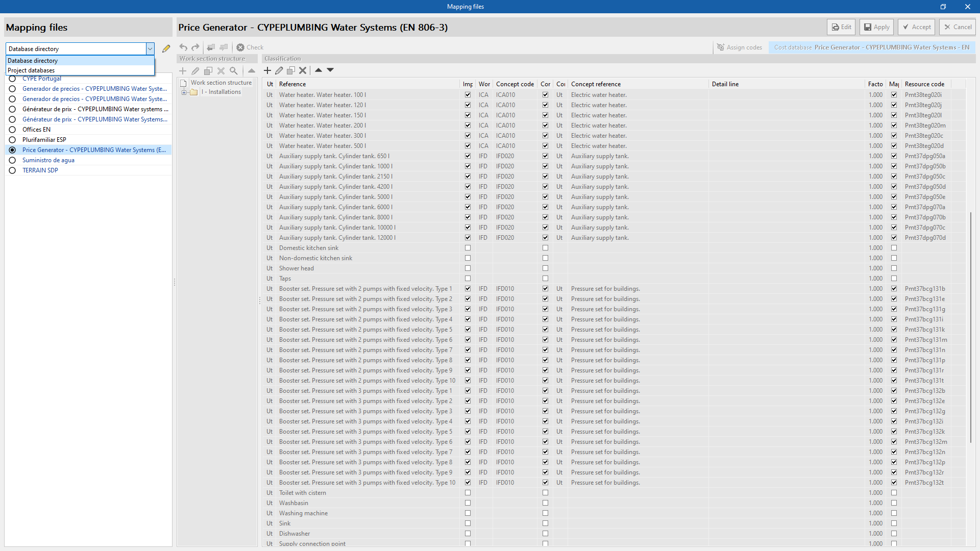This screenshot has width=980, height=551.
Task: Click pencil icon next to Database directory dropdown
Action: 166,49
